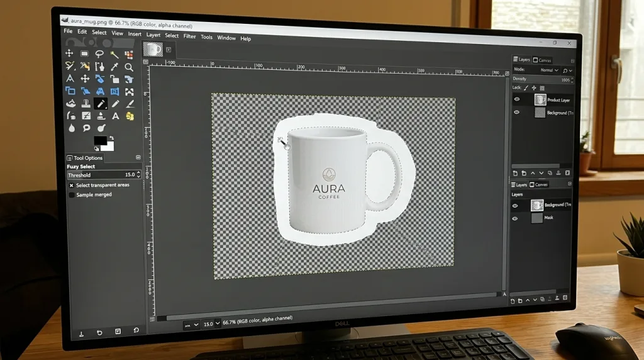The width and height of the screenshot is (644, 360).
Task: Open the Filter menu
Action: (189, 36)
